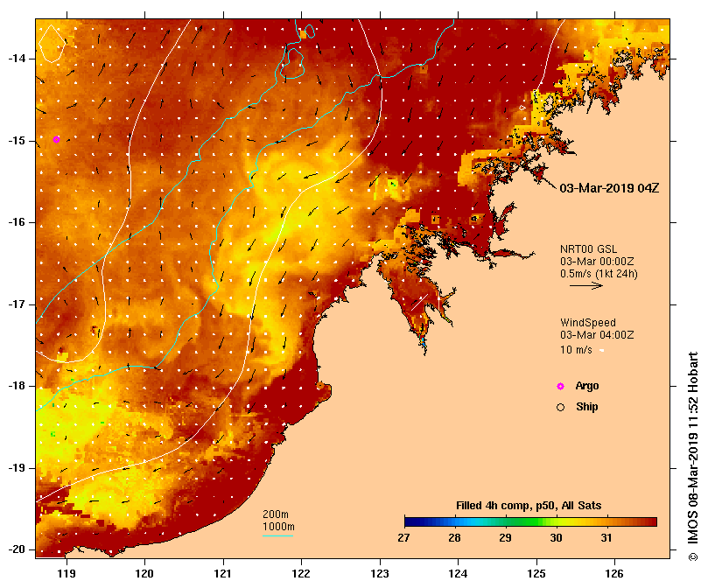Click the longitude label 121
The width and height of the screenshot is (708, 588).
[x=223, y=573]
